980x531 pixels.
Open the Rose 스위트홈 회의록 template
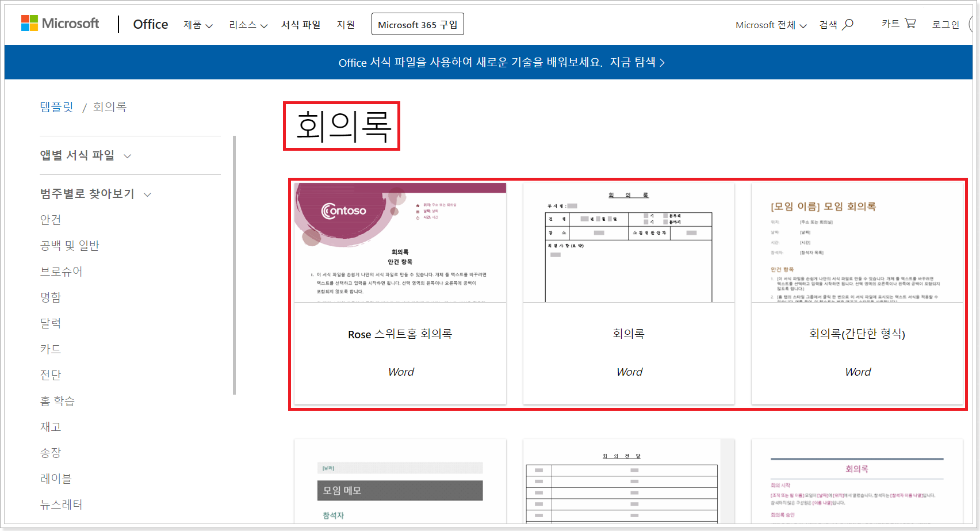tap(400, 293)
